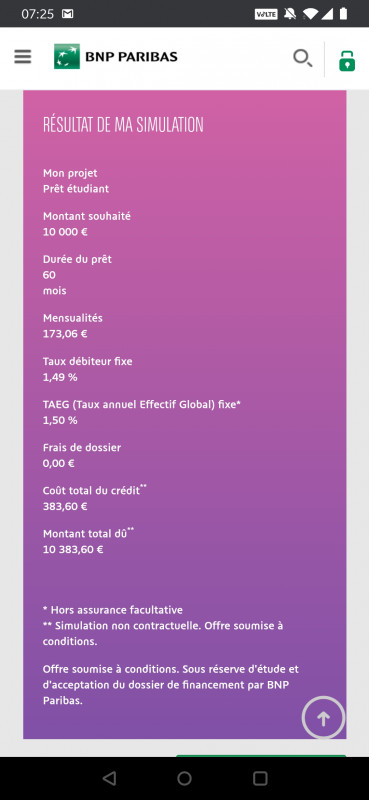
Task: Tap the battery indicator icon
Action: (x=343, y=14)
